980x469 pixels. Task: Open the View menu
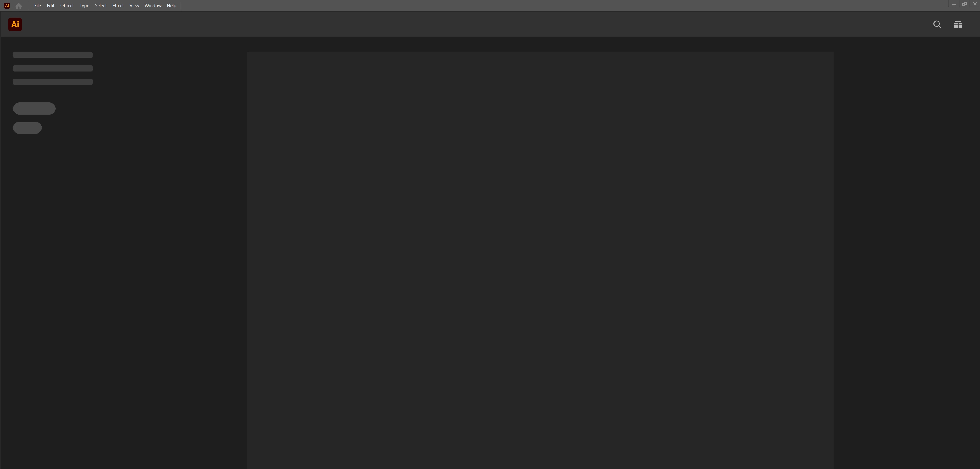134,6
